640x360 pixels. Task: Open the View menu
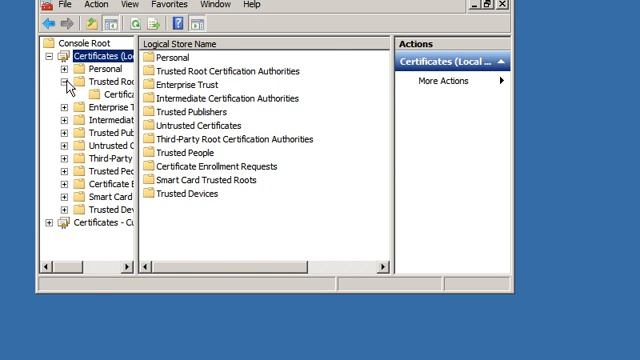(x=130, y=4)
